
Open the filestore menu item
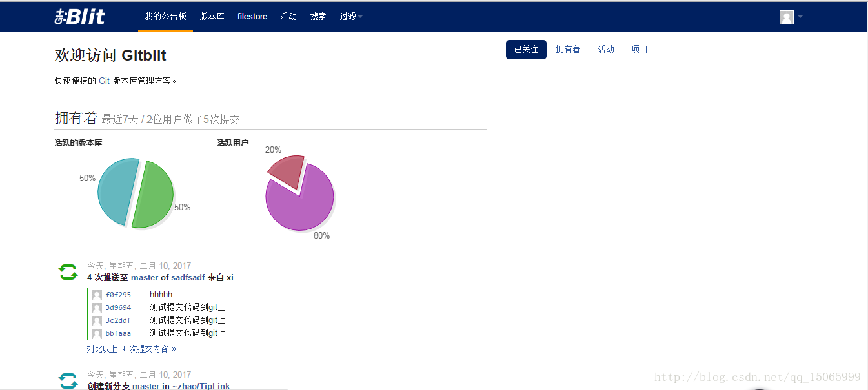click(x=252, y=17)
